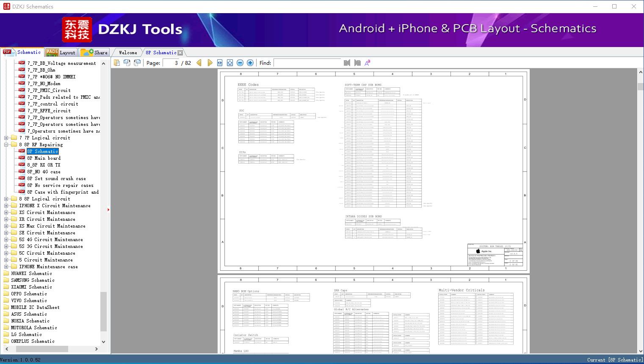
Task: Open 7_7P_control circuit document
Action: coord(53,104)
